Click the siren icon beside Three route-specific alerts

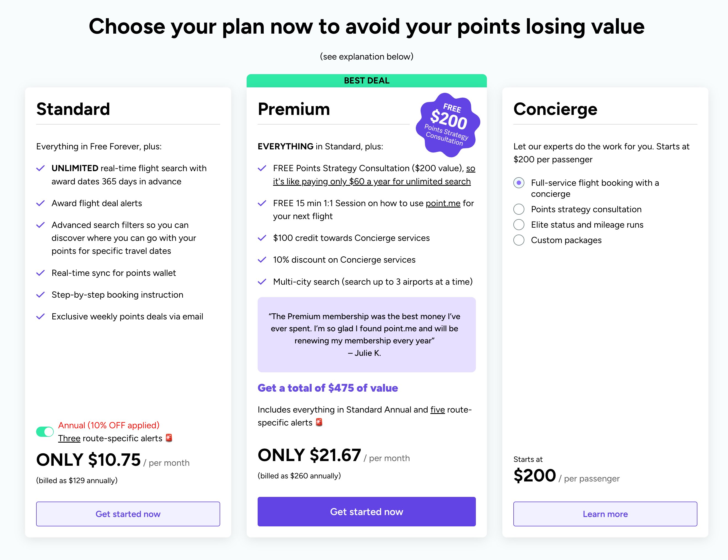[169, 438]
